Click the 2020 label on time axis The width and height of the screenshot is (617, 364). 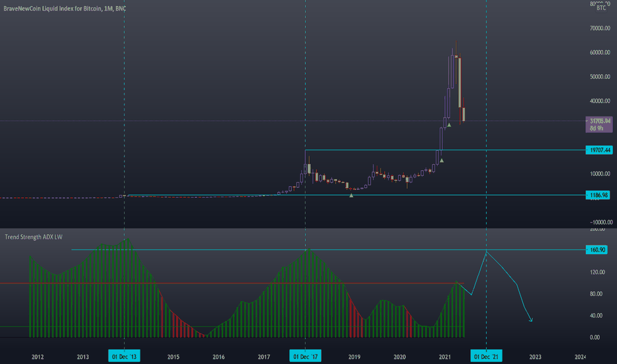pyautogui.click(x=399, y=357)
